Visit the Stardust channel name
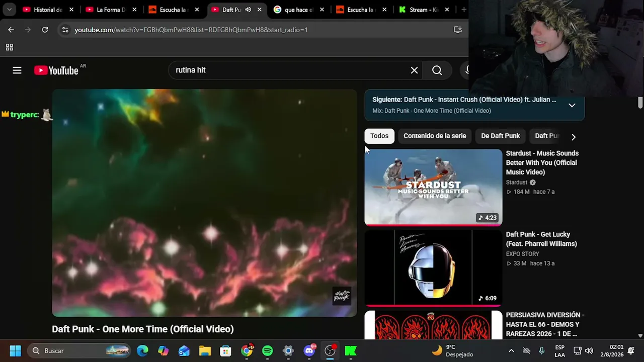The height and width of the screenshot is (362, 644). coord(517,183)
